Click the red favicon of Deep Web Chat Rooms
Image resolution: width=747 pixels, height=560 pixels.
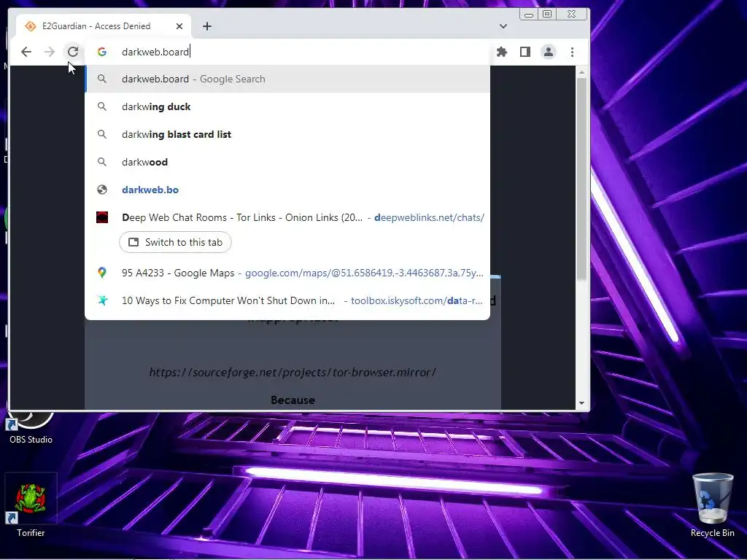tap(102, 217)
